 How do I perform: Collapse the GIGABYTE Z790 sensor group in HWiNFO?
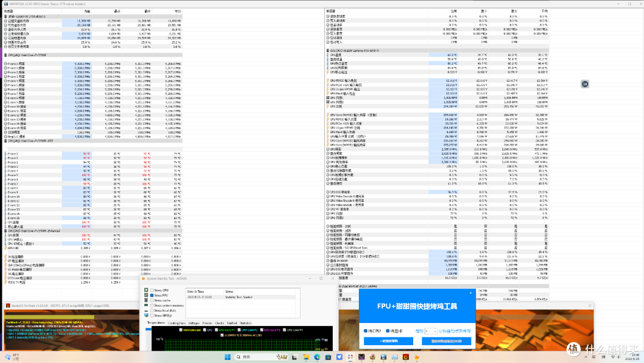(5, 17)
